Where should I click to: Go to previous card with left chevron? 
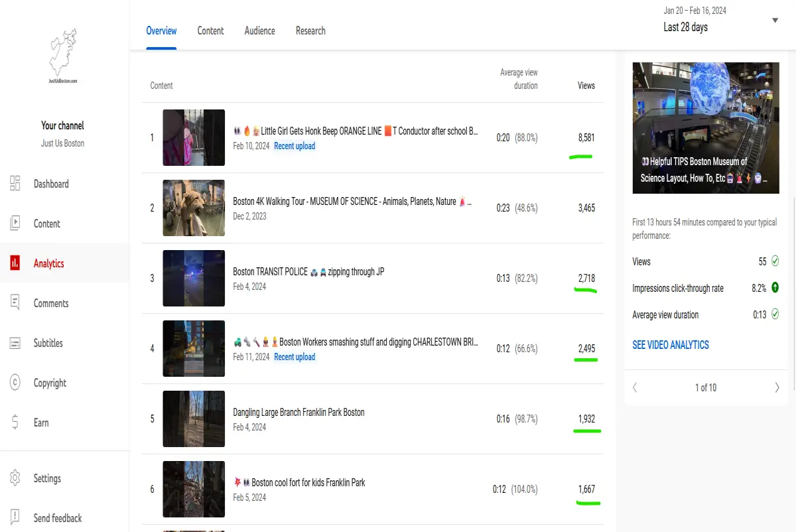[x=635, y=387]
